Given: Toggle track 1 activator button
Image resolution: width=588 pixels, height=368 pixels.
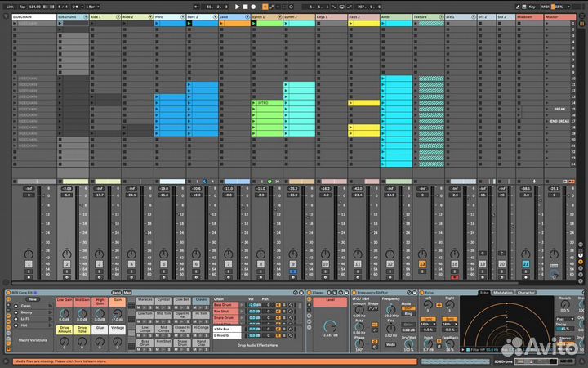Looking at the screenshot, I should click(x=29, y=265).
